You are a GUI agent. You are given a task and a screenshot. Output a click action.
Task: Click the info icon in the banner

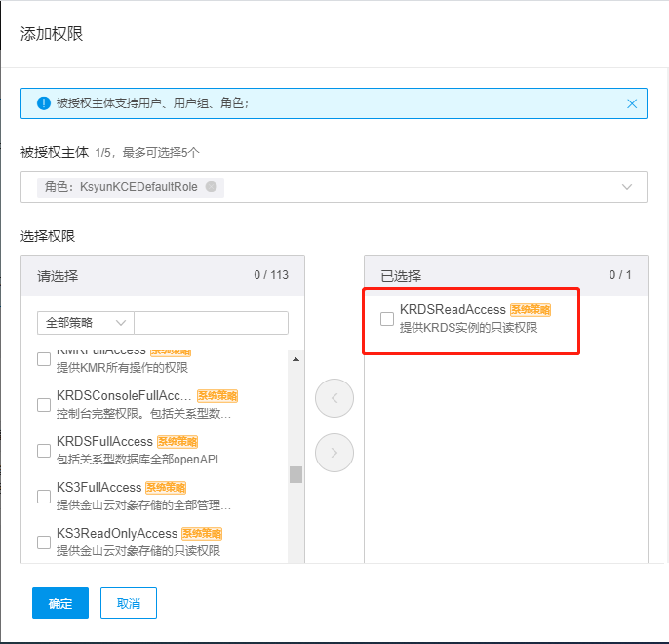pyautogui.click(x=43, y=102)
